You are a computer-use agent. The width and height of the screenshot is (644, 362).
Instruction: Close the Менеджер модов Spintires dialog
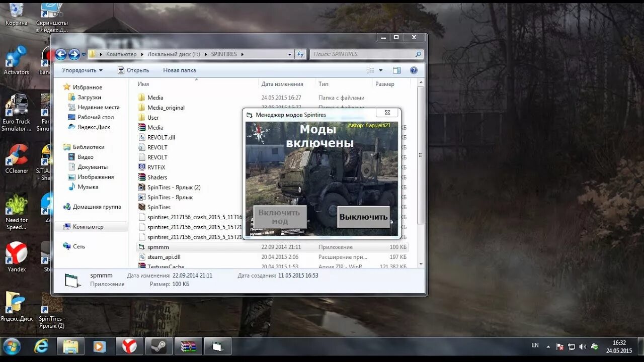pyautogui.click(x=387, y=113)
